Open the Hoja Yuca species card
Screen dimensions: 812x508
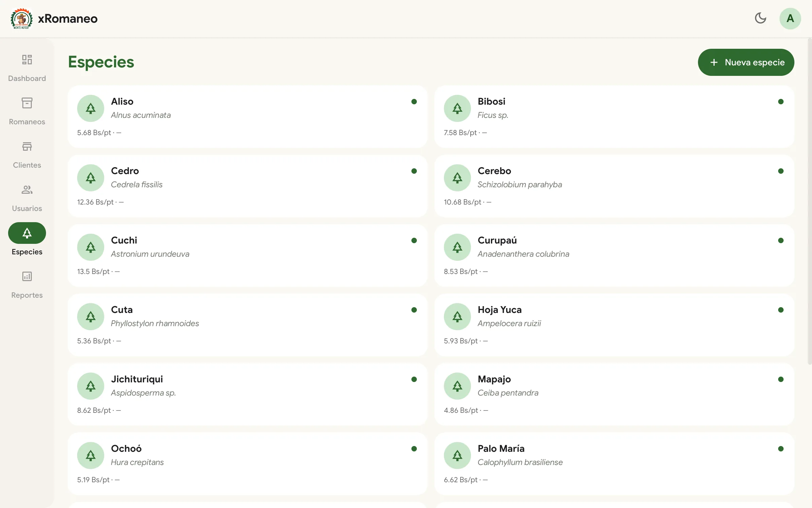pyautogui.click(x=614, y=325)
